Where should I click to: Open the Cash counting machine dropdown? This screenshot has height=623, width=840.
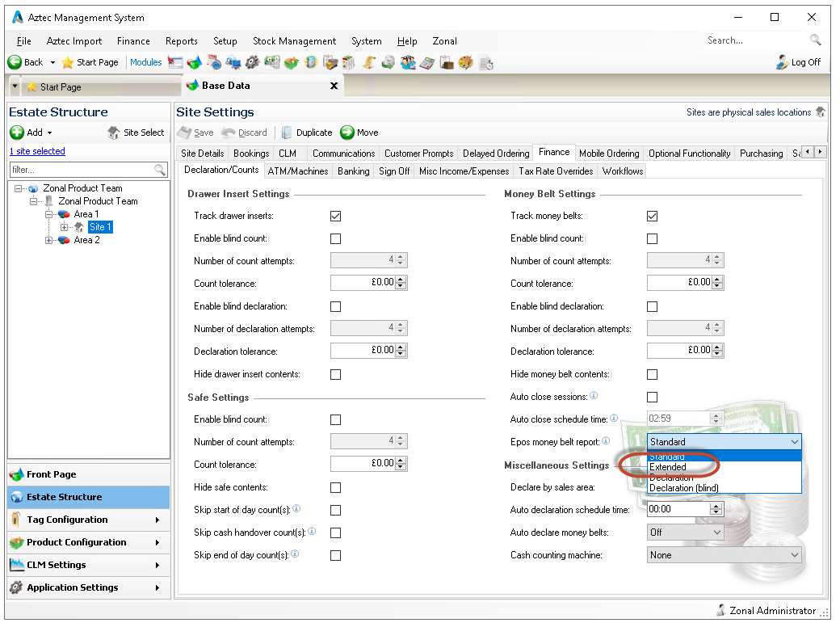pyautogui.click(x=724, y=555)
